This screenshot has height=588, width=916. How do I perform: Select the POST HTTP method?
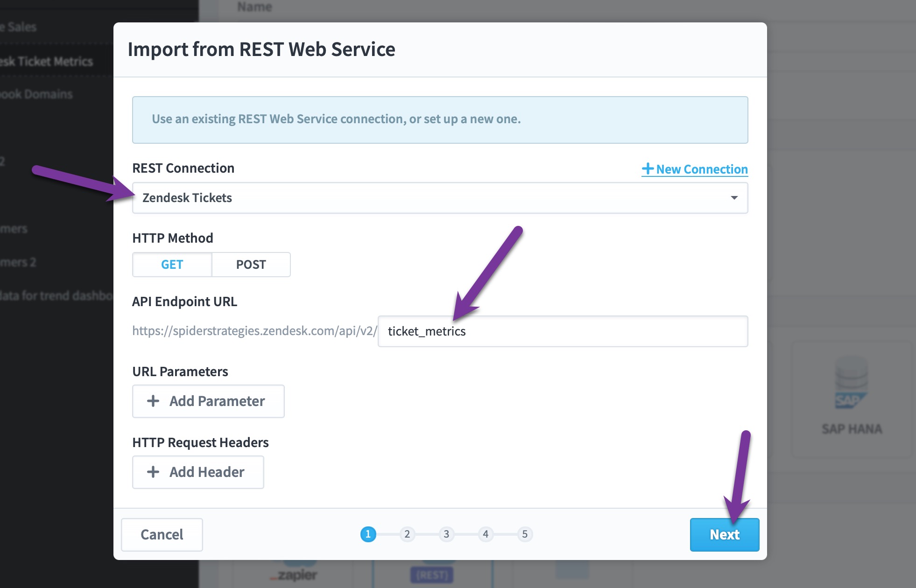pos(251,265)
